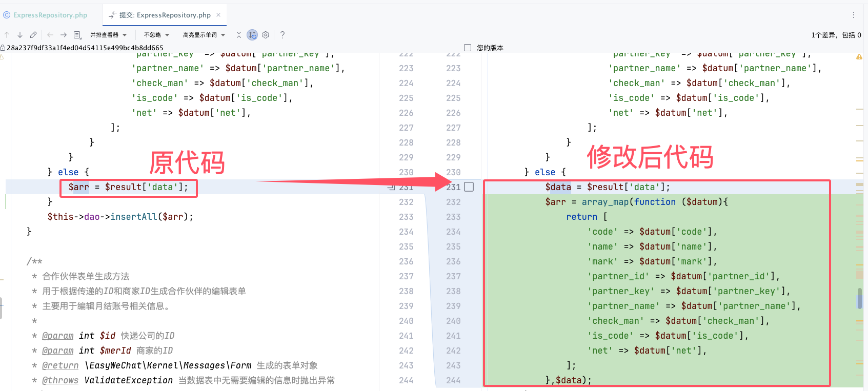Go to previous difference arrow
Image resolution: width=868 pixels, height=391 pixels.
coord(7,35)
